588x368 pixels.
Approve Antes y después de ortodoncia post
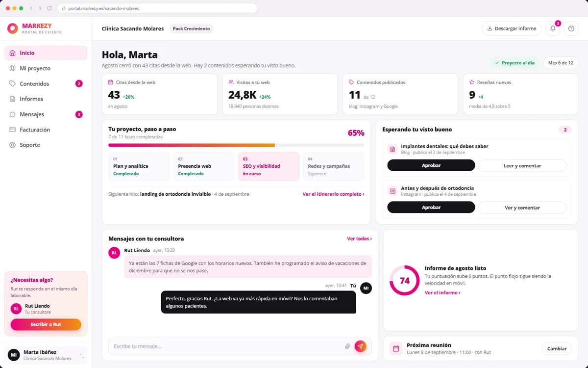pyautogui.click(x=431, y=208)
